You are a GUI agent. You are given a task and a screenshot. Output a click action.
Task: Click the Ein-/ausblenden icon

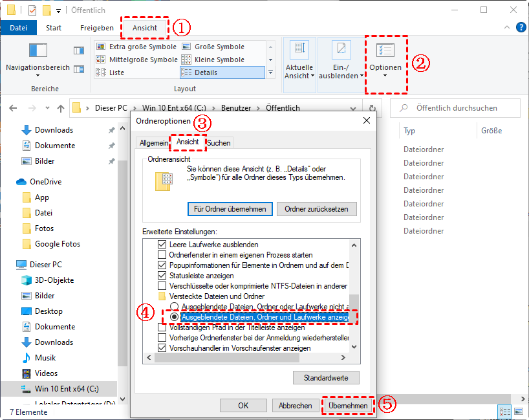(341, 50)
